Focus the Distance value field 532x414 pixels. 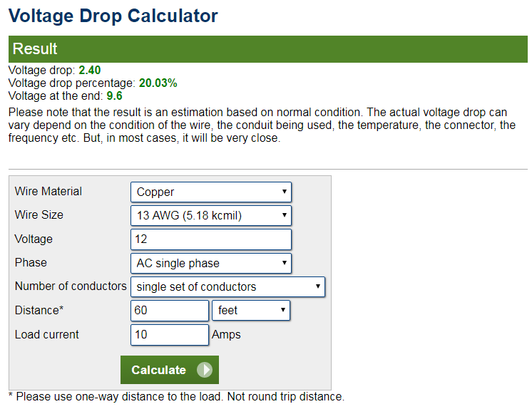click(170, 311)
